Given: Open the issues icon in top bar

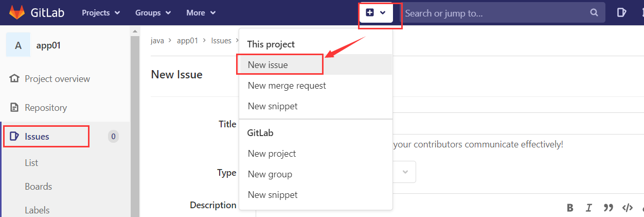Looking at the screenshot, I should point(622,13).
